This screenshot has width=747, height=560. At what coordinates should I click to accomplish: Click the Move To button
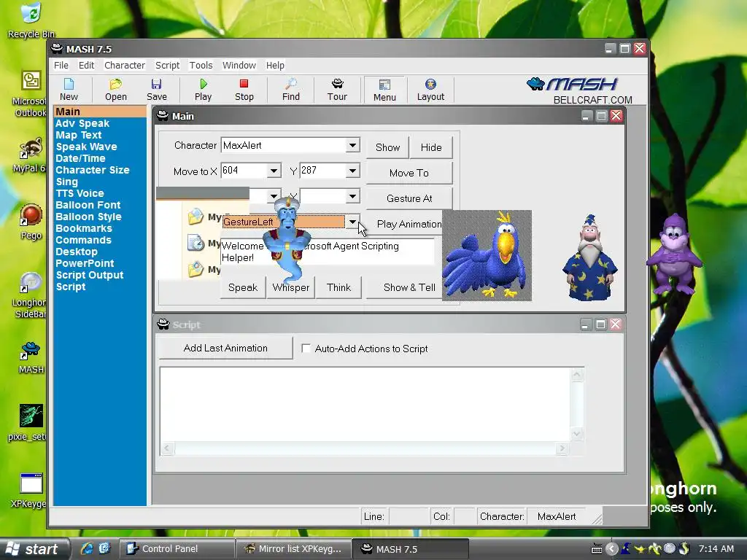(x=409, y=173)
